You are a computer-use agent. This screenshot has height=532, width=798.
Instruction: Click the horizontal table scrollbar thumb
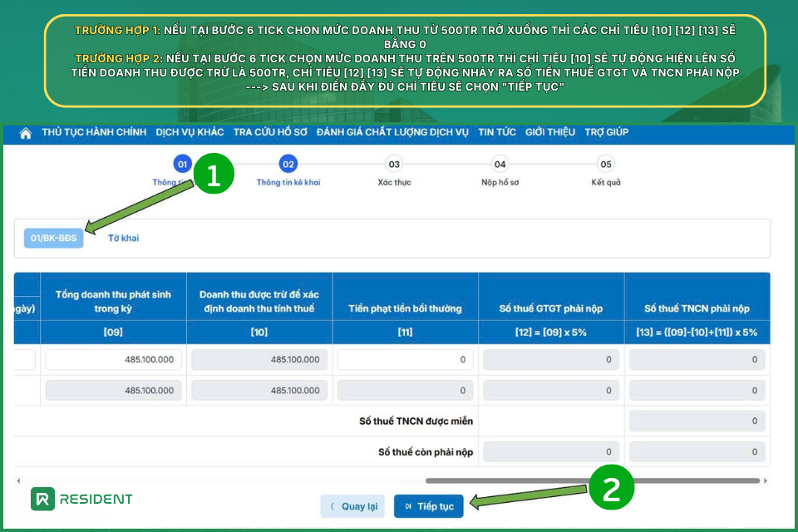(593, 480)
